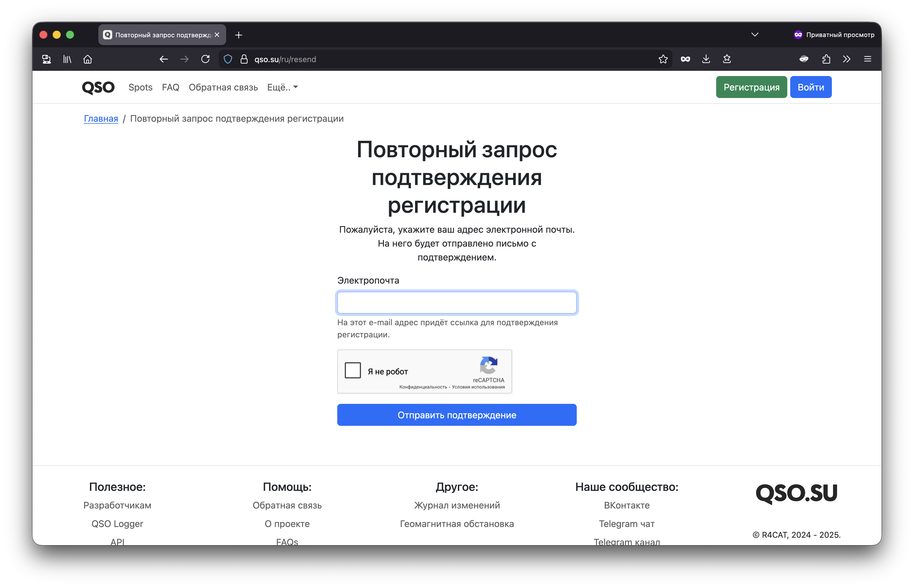Open the extensions puzzle icon
The width and height of the screenshot is (914, 588).
[826, 59]
